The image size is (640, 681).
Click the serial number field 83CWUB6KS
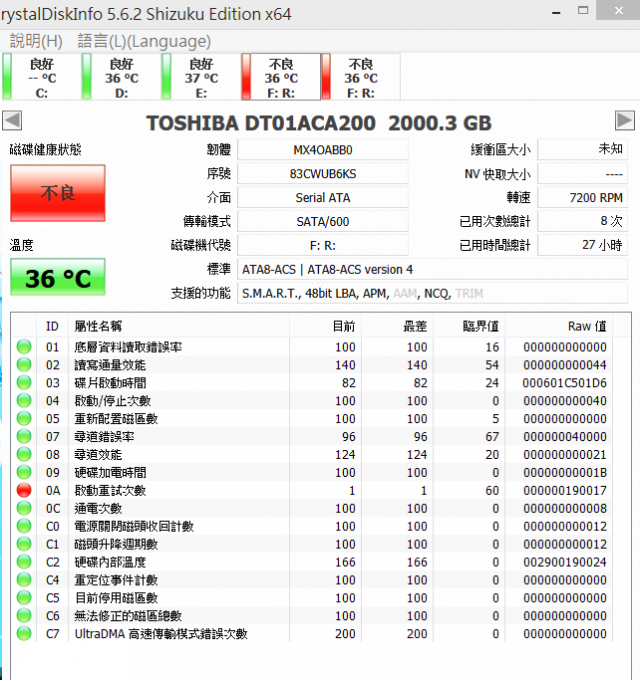pos(323,174)
